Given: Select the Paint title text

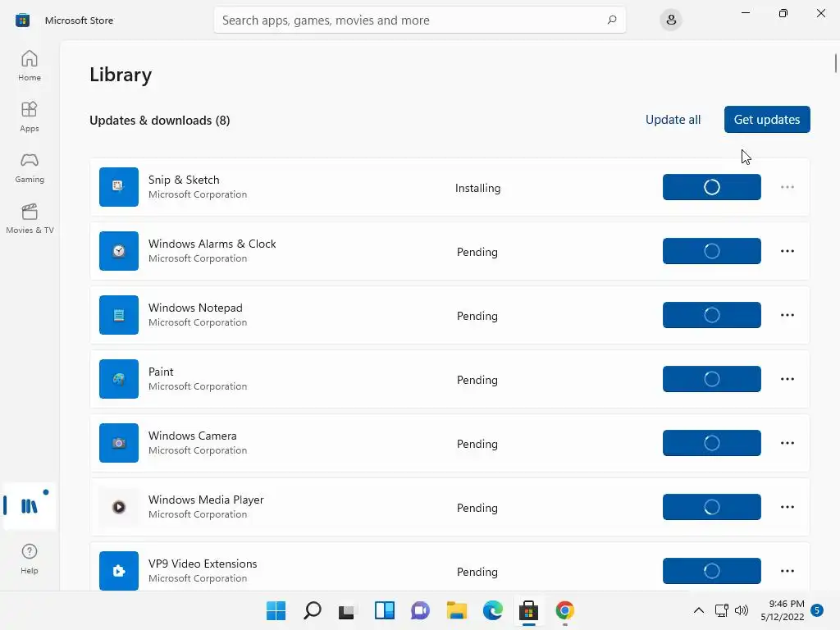Looking at the screenshot, I should pos(161,372).
